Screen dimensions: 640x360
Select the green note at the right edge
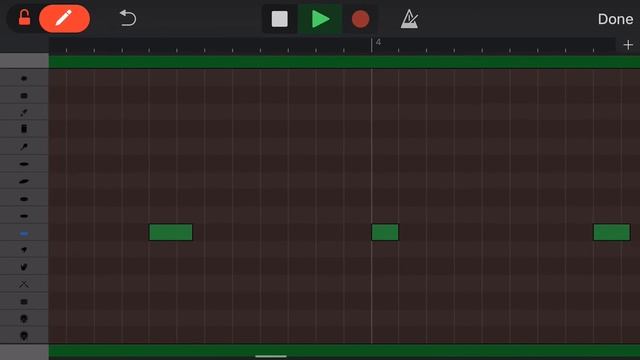(x=611, y=232)
